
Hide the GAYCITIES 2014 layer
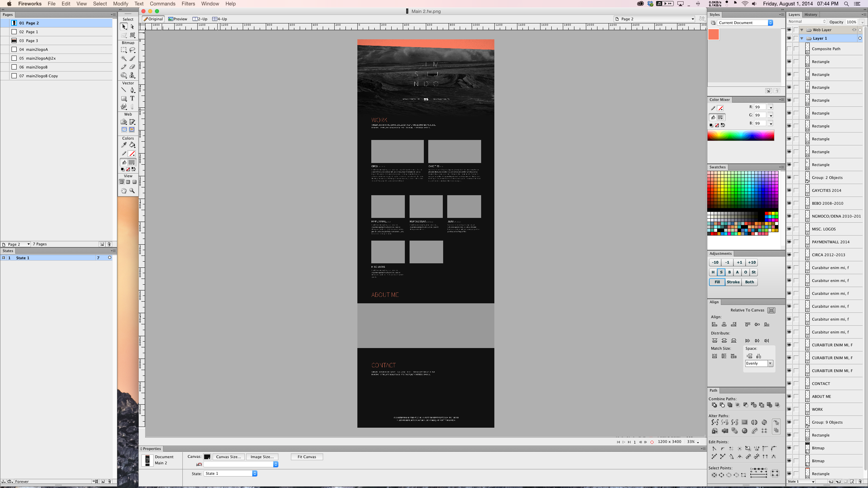tap(789, 190)
